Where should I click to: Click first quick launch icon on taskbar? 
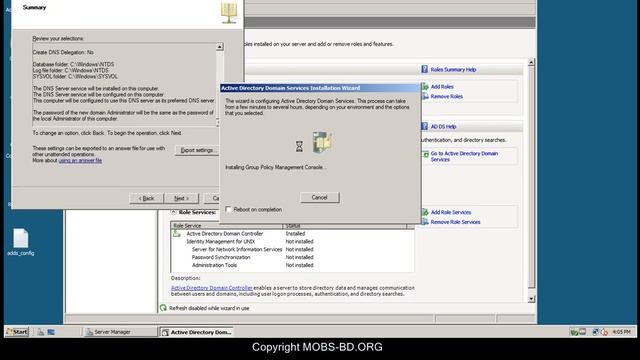click(x=41, y=332)
